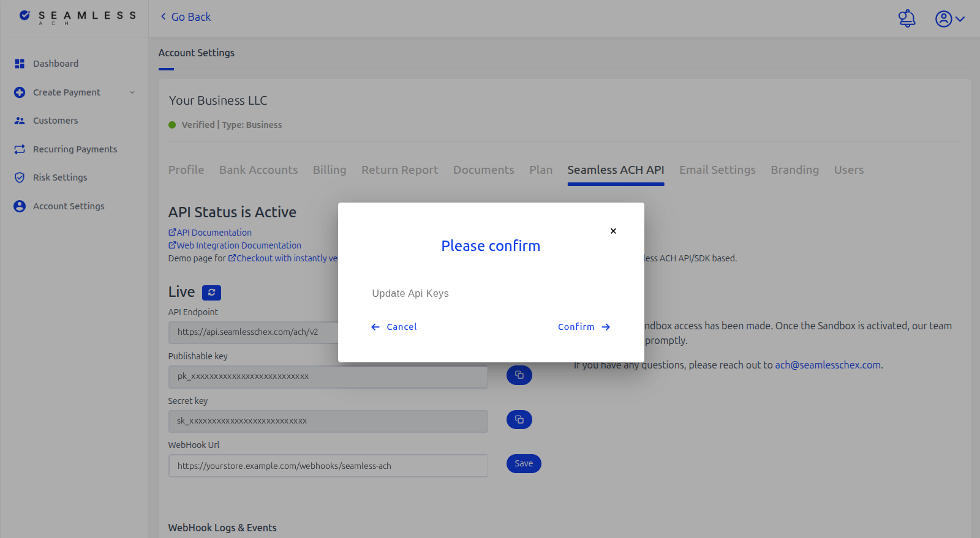This screenshot has height=538, width=980.
Task: Switch to the Profile tab
Action: click(x=186, y=170)
